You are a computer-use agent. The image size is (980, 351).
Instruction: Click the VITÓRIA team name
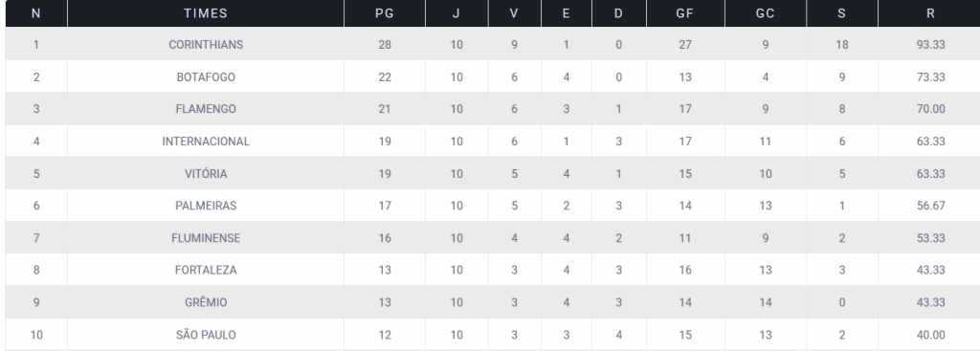coord(206,174)
